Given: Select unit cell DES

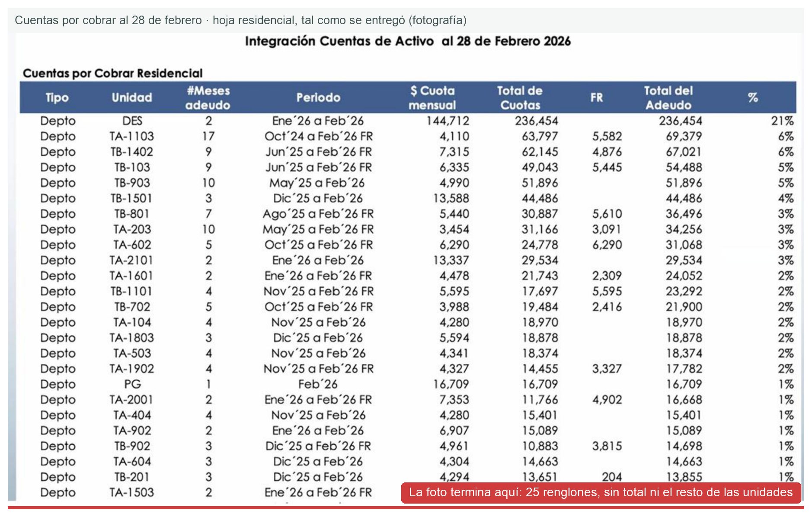Looking at the screenshot, I should (x=132, y=121).
